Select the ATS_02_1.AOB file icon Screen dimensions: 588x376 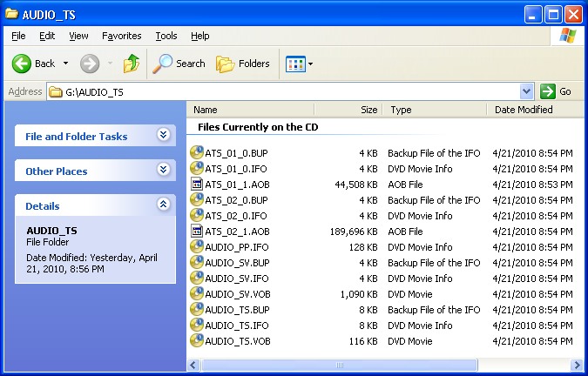[x=197, y=232]
